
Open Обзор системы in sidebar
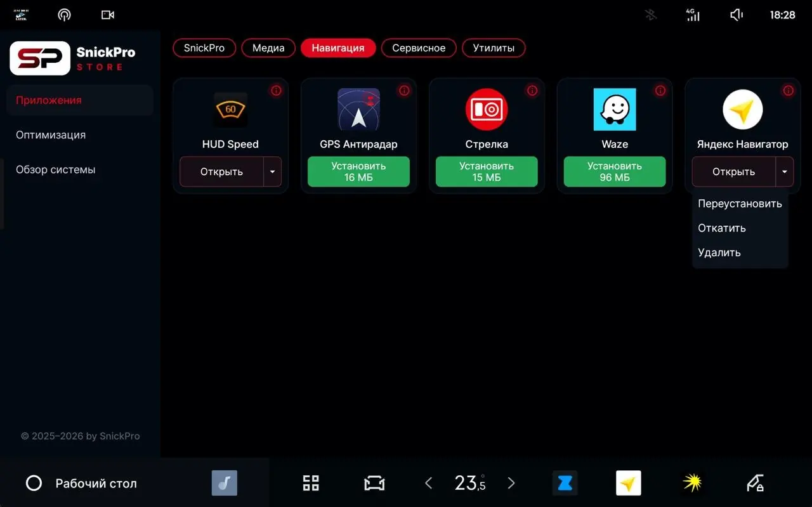[x=80, y=170]
